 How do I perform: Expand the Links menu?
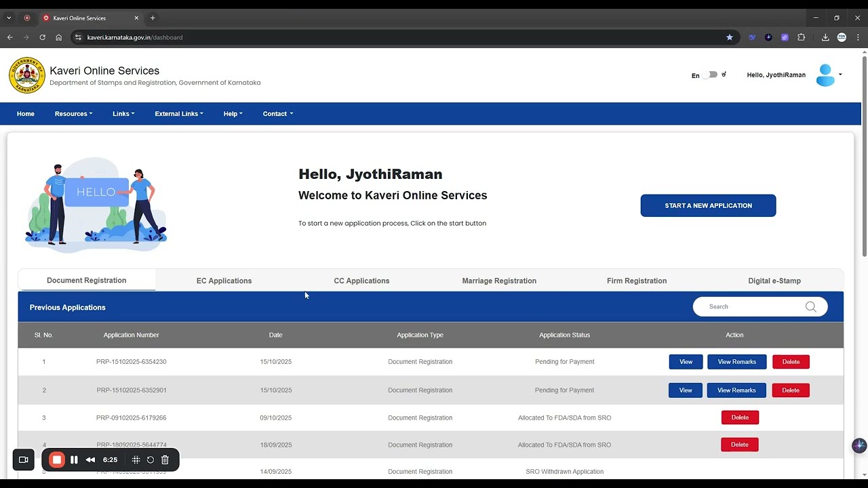[123, 114]
